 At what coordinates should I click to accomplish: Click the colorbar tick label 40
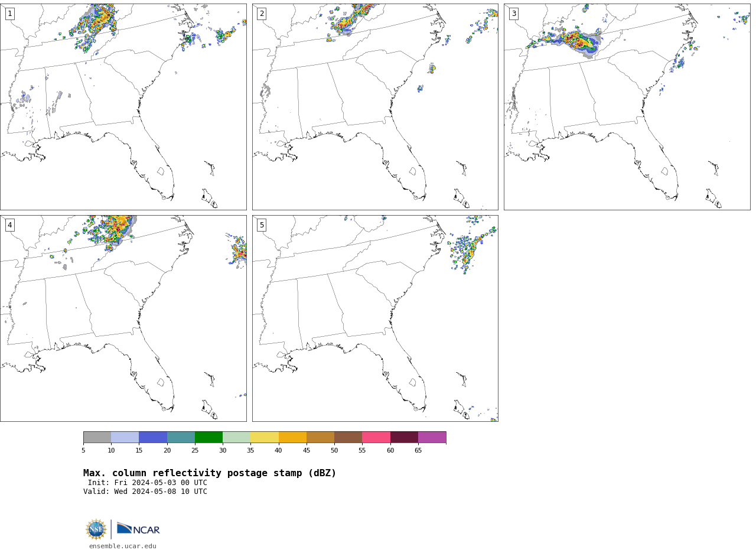click(x=279, y=451)
